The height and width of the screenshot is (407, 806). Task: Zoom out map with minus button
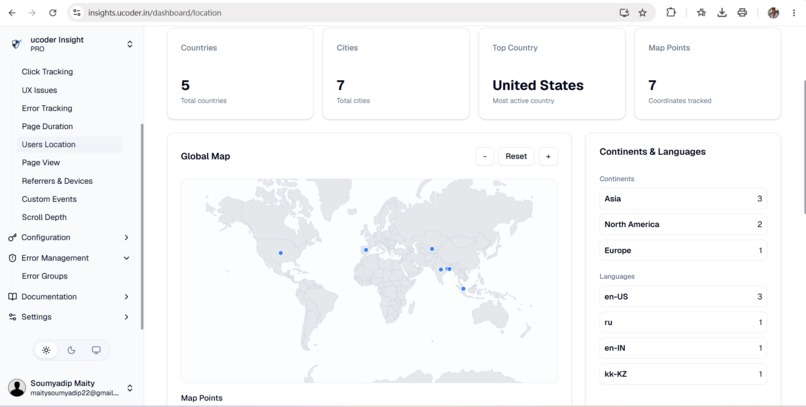tap(485, 156)
